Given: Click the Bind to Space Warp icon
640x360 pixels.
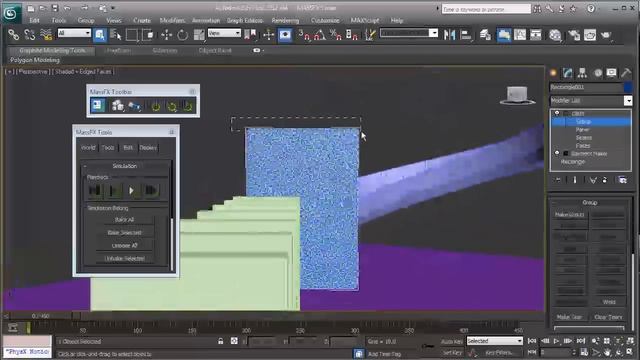Looking at the screenshot, I should [47, 35].
